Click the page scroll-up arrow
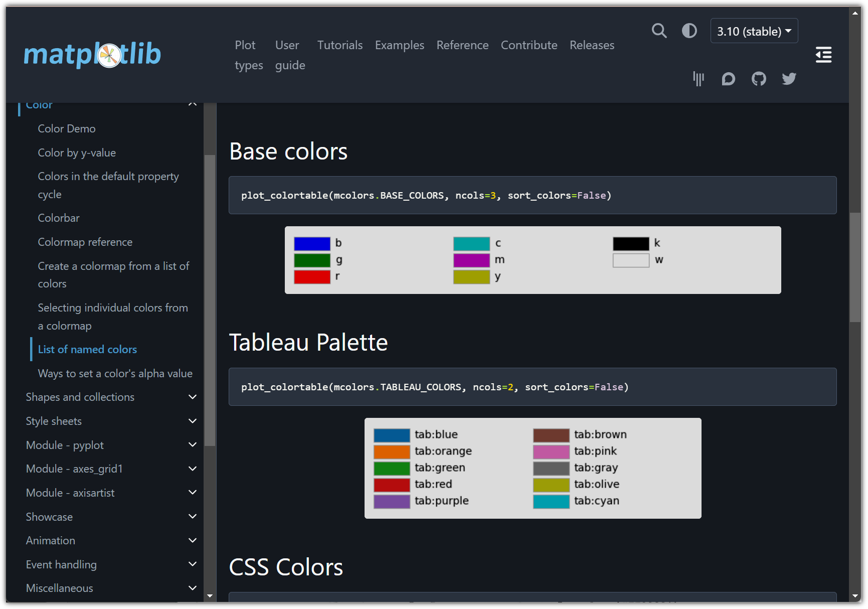The image size is (868, 609). pos(855,13)
